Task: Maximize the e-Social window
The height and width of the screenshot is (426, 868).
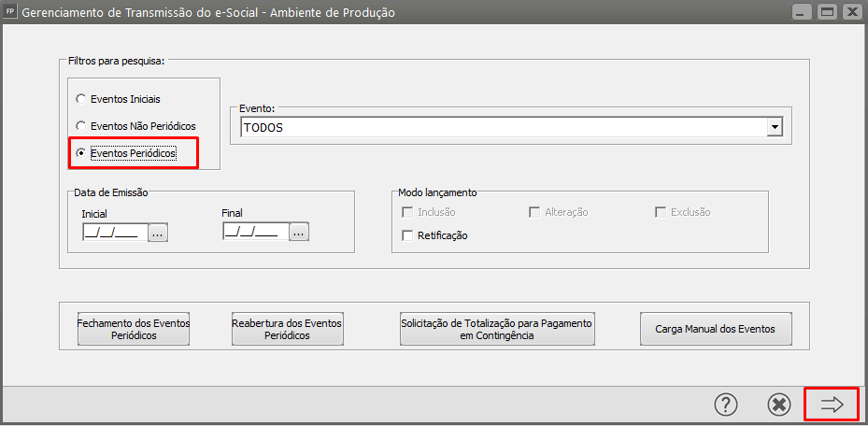Action: tap(826, 12)
